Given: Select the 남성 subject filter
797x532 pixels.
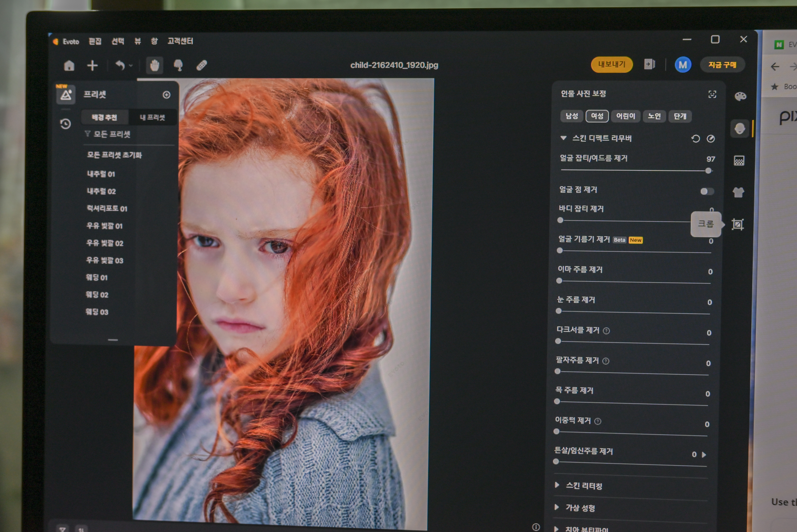Looking at the screenshot, I should tap(572, 116).
